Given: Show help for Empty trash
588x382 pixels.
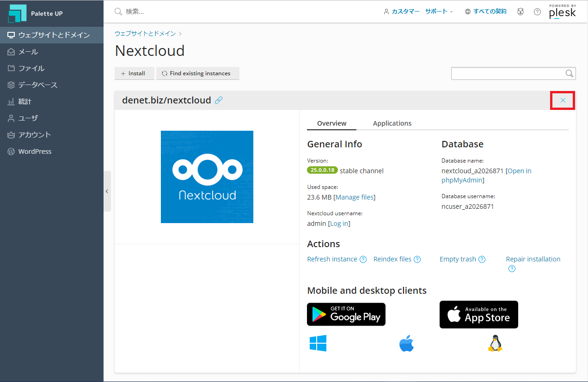Looking at the screenshot, I should pyautogui.click(x=482, y=259).
